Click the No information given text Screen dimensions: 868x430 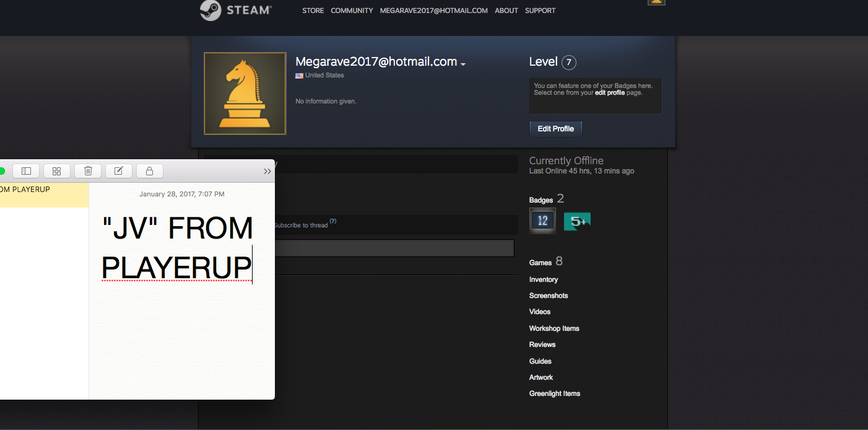326,101
